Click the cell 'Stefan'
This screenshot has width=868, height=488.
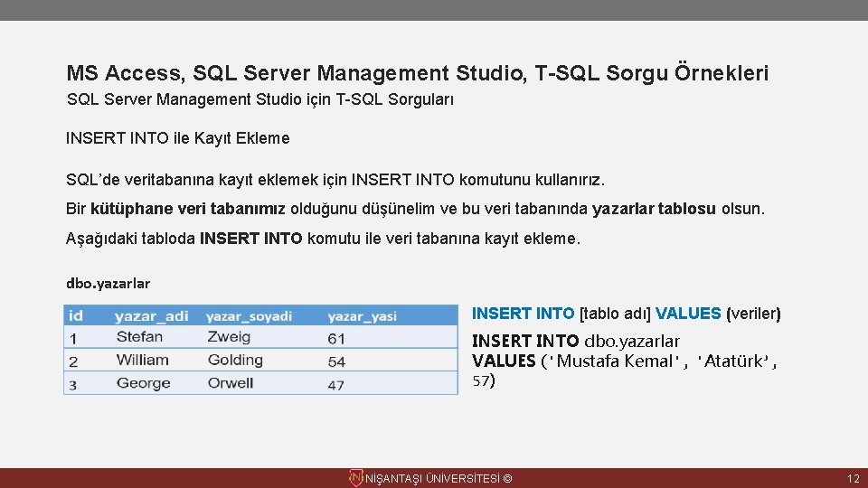pos(139,337)
